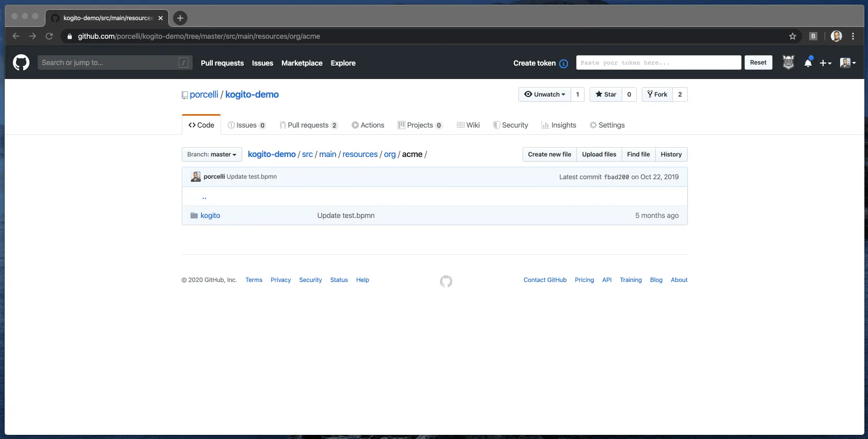Click the raccoon extension avatar icon
Viewport: 868px width, 439px height.
tap(788, 62)
